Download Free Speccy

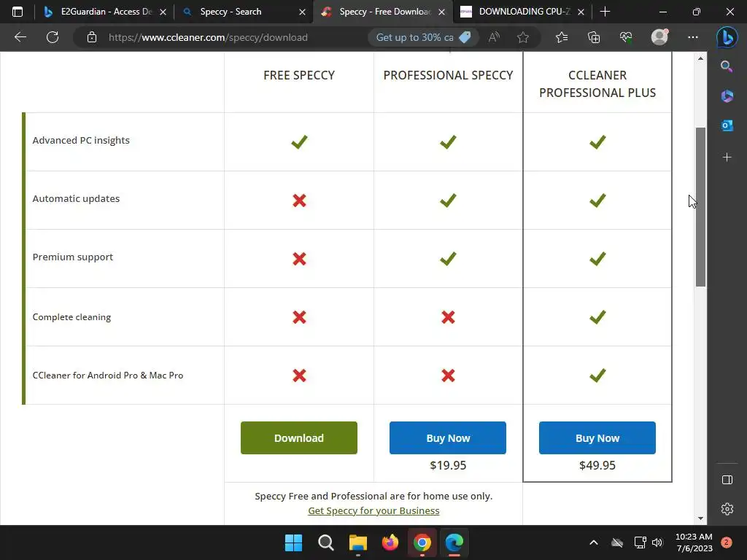pyautogui.click(x=298, y=437)
